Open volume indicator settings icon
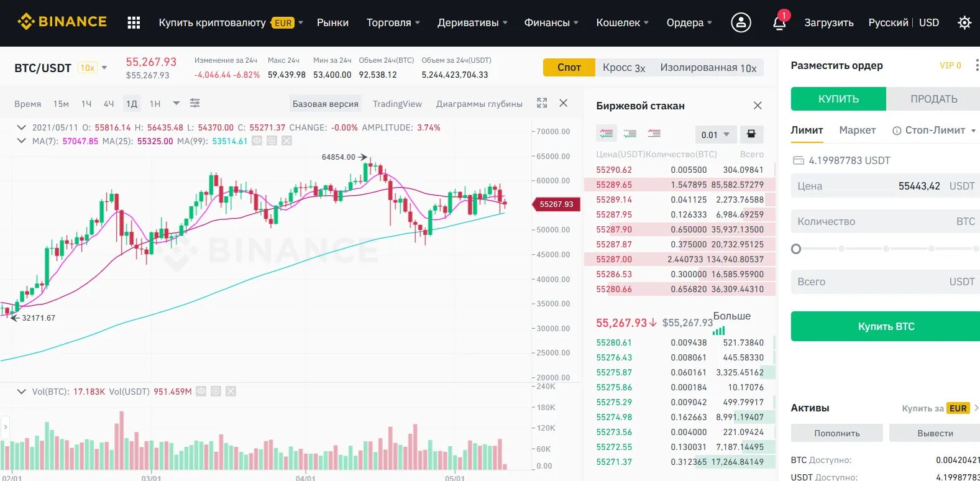Viewport: 980px width, 481px height. tap(216, 392)
